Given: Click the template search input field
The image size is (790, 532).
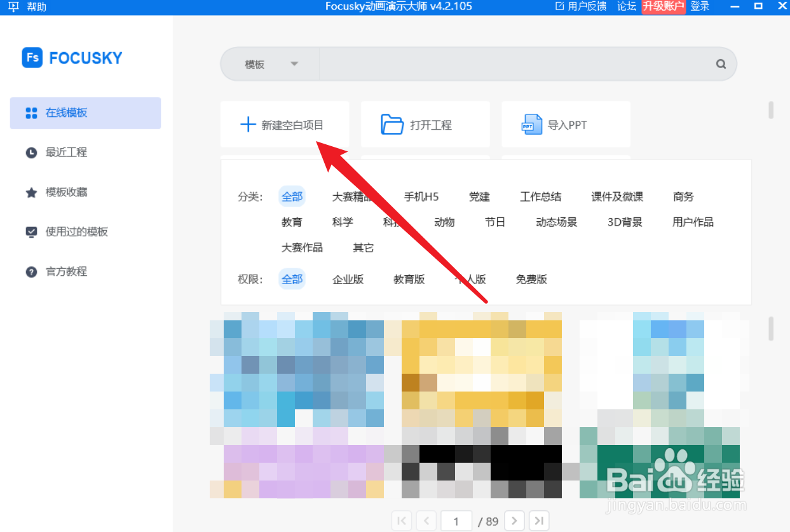Looking at the screenshot, I should click(x=514, y=64).
